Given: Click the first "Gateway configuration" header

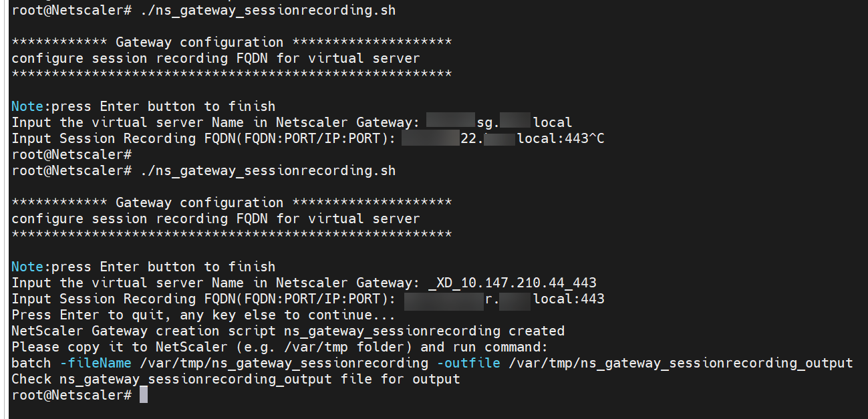Looking at the screenshot, I should click(199, 43).
